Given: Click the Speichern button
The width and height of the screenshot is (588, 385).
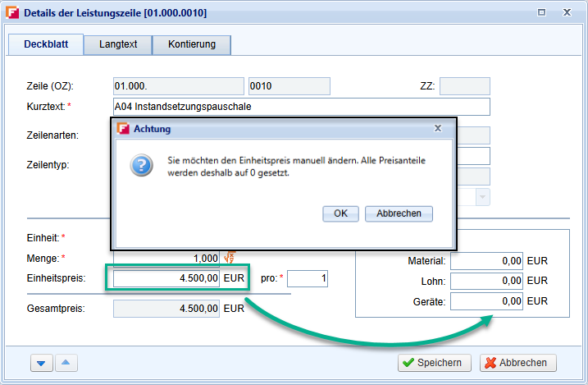Looking at the screenshot, I should (435, 363).
